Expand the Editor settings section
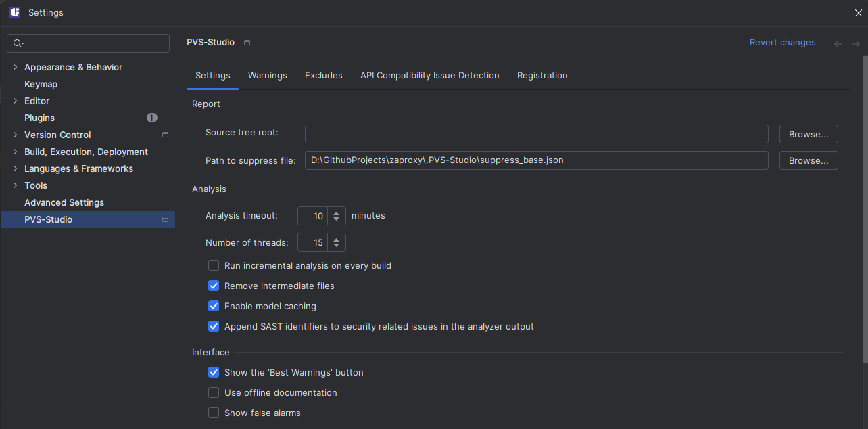This screenshot has height=429, width=868. click(x=15, y=101)
